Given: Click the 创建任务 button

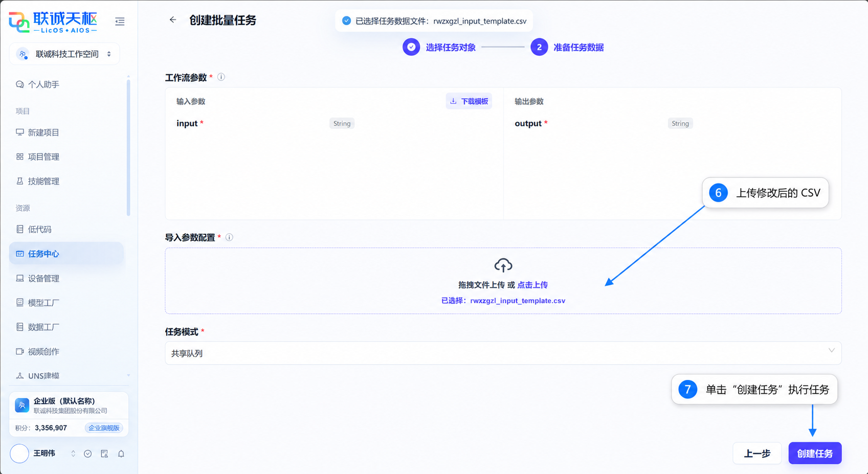Looking at the screenshot, I should (815, 454).
